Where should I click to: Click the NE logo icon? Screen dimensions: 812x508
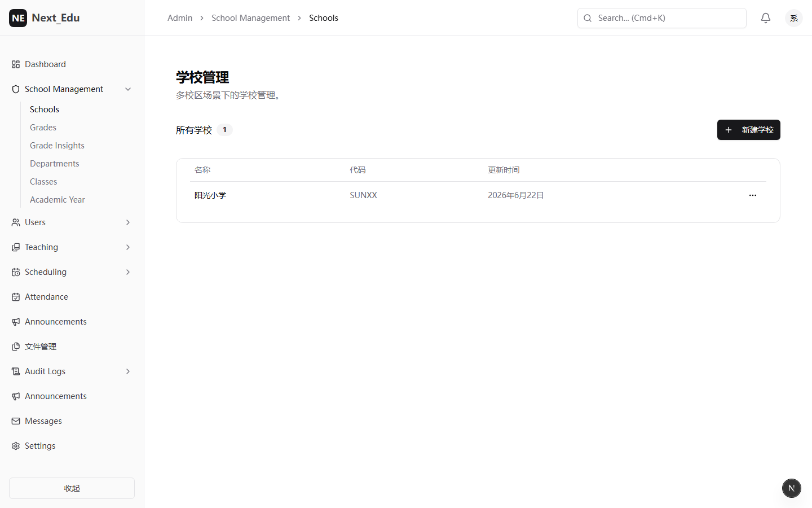coord(18,18)
